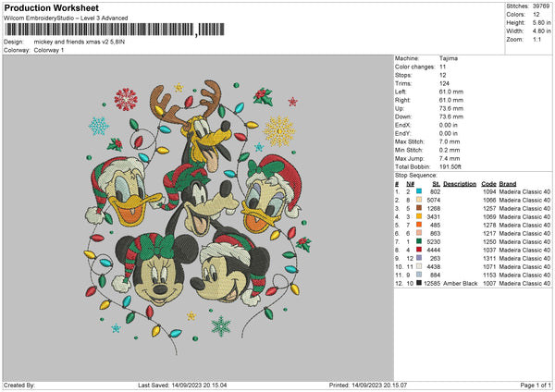
Task: Click the yellow swatch beside stitch count 3431
Action: (x=419, y=216)
